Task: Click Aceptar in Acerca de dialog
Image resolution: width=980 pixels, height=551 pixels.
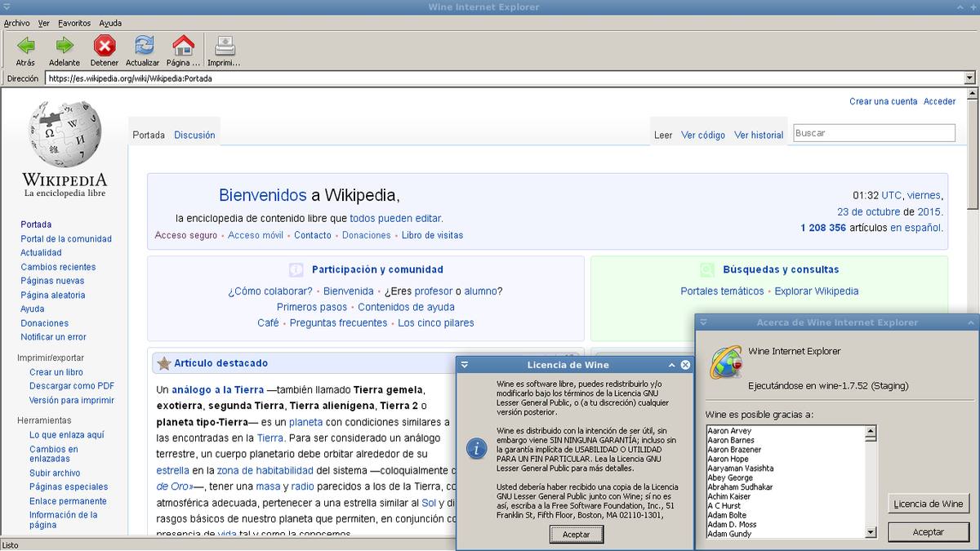Action: [929, 531]
